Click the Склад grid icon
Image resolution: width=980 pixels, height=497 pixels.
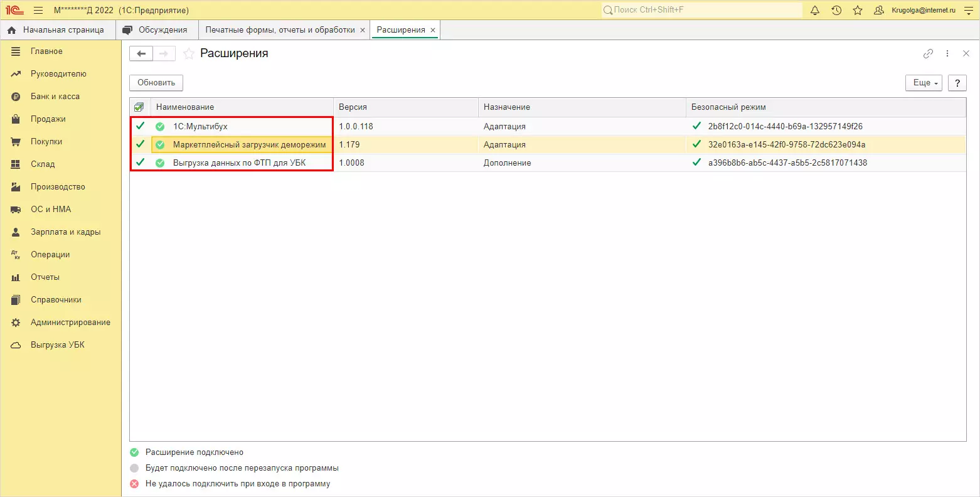click(16, 164)
